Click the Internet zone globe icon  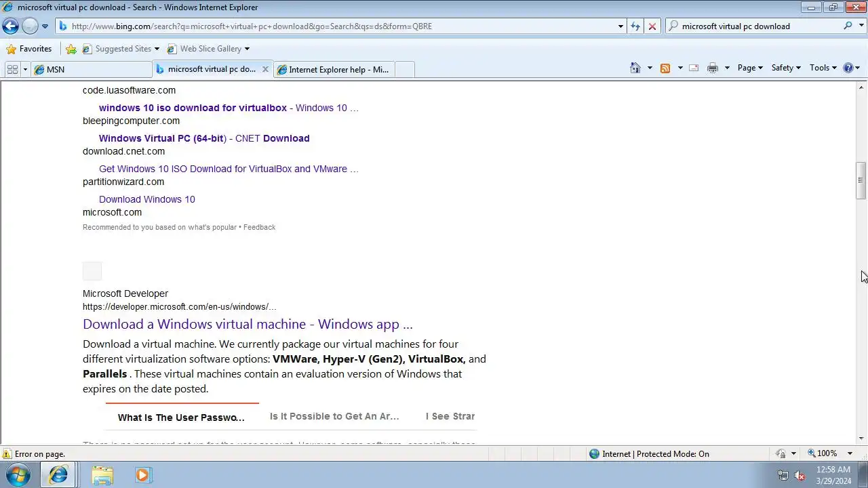(x=595, y=454)
